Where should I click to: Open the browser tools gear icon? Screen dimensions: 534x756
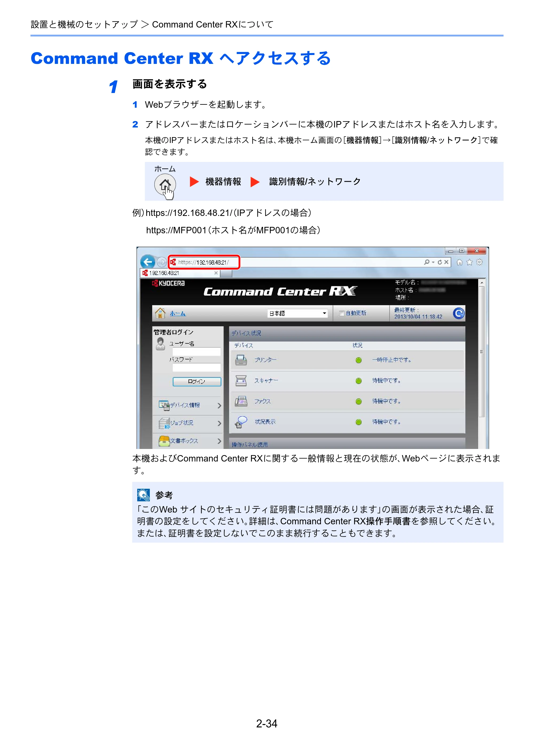click(x=479, y=262)
